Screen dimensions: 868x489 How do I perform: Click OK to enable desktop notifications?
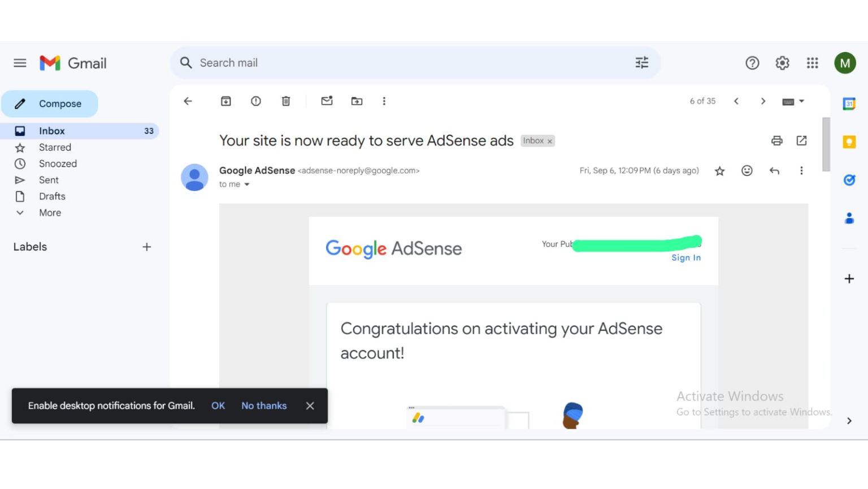(x=218, y=405)
